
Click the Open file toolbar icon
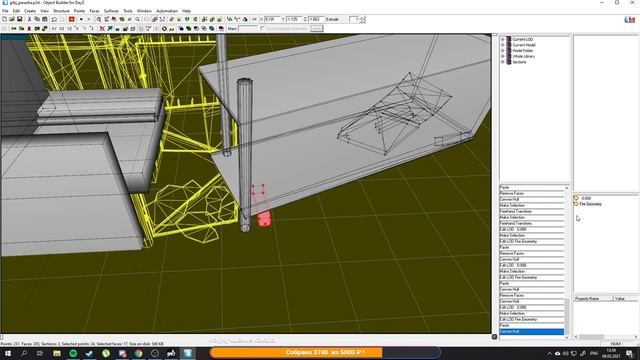pos(12,19)
